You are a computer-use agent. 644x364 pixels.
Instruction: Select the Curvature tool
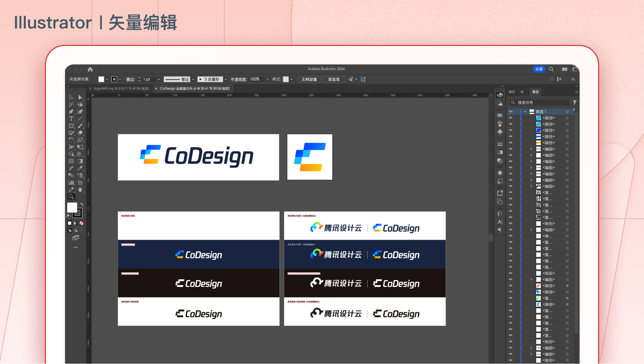(80, 111)
